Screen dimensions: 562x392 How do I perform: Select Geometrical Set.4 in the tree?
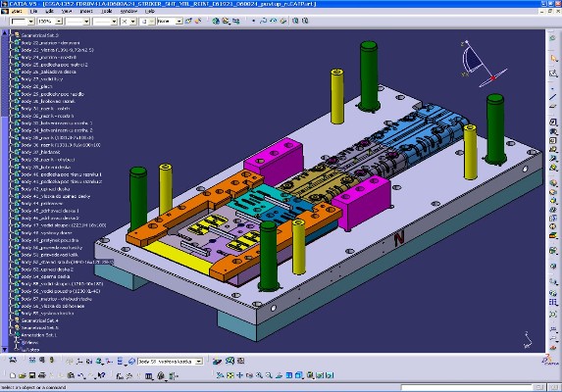tap(40, 320)
